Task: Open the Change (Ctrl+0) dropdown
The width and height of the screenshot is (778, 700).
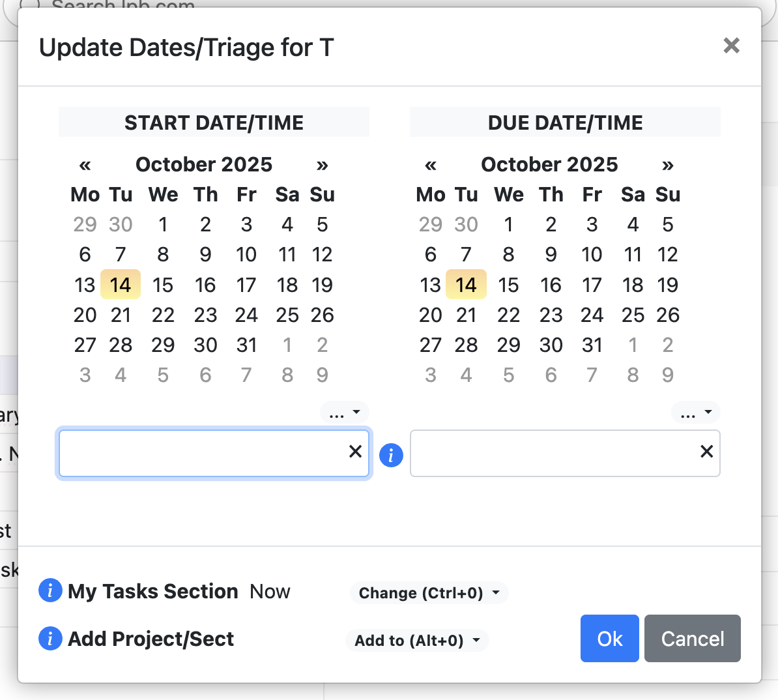Action: (429, 593)
